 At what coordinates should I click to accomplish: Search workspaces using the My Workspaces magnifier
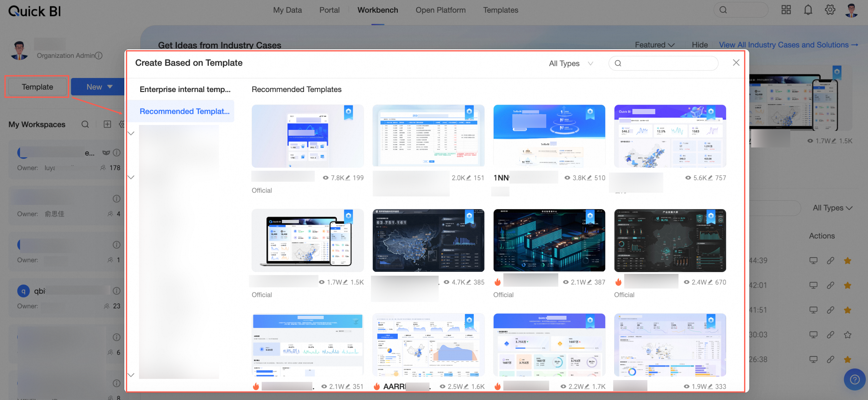[85, 124]
